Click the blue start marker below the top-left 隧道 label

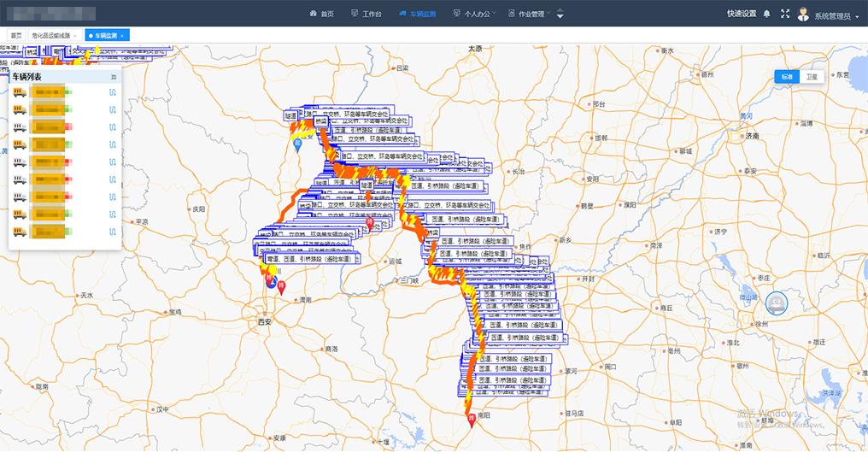(x=297, y=145)
